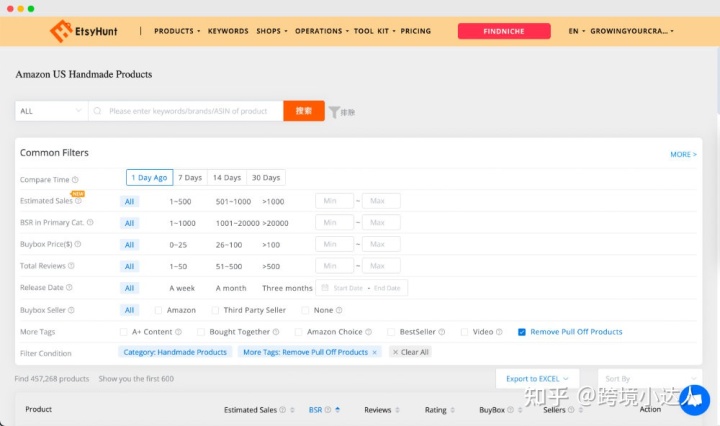Click Video tag help icon
The height and width of the screenshot is (426, 720).
point(499,332)
